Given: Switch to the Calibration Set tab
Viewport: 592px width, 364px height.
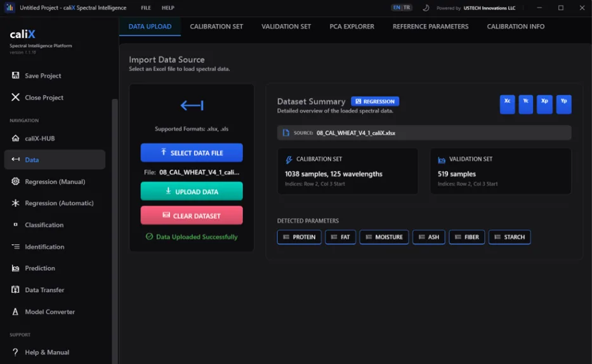Looking at the screenshot, I should click(216, 27).
